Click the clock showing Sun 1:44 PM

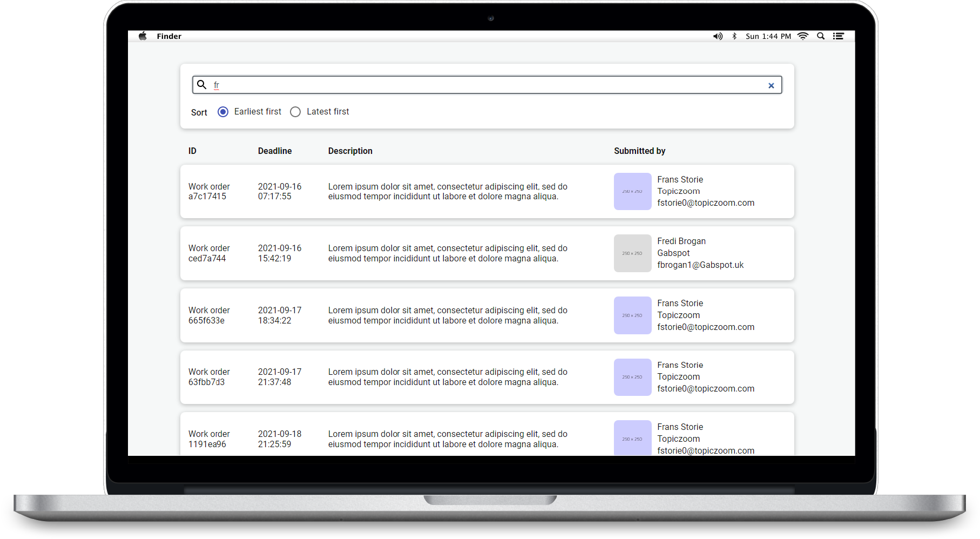coord(768,36)
